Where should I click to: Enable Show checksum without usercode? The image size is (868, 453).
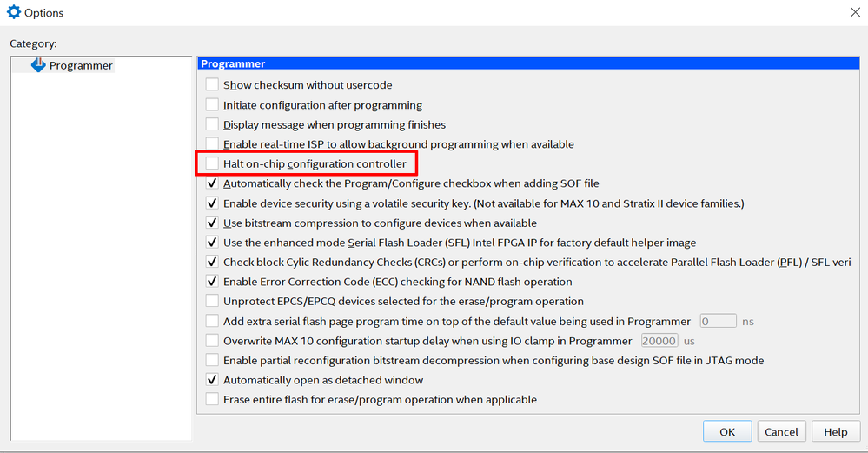(212, 85)
